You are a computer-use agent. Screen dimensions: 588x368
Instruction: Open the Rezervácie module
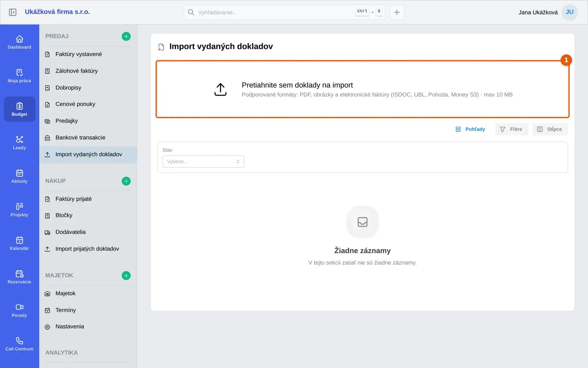coord(19,277)
